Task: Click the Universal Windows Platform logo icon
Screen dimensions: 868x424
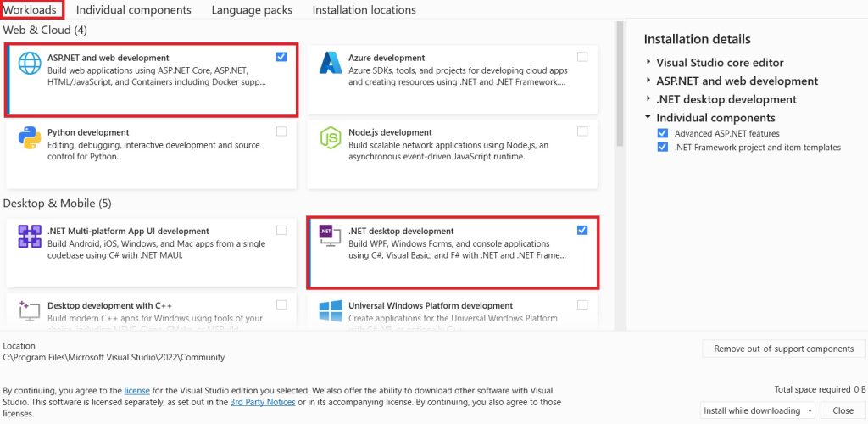Action: [x=331, y=311]
